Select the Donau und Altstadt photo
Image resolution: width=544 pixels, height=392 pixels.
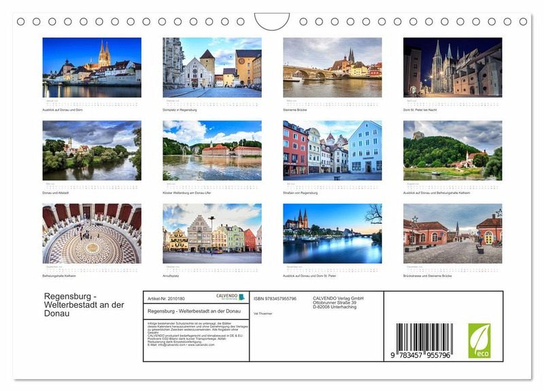92,150
